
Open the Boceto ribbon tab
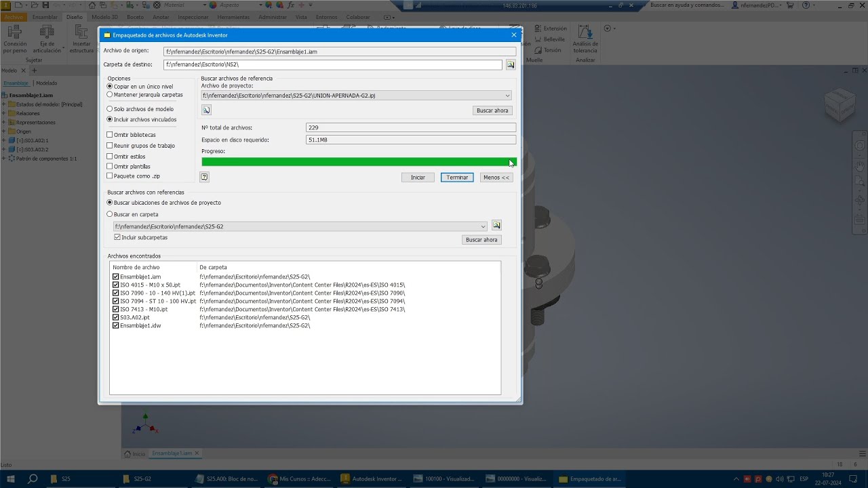point(135,17)
